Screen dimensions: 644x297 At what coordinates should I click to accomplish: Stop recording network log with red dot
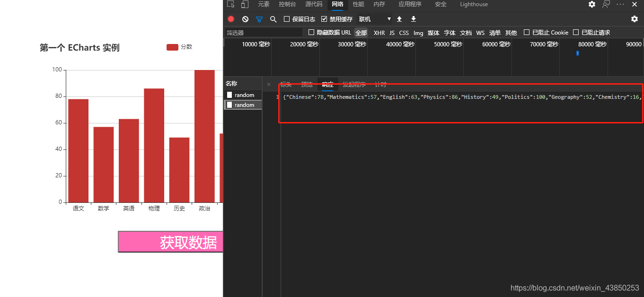(x=231, y=19)
